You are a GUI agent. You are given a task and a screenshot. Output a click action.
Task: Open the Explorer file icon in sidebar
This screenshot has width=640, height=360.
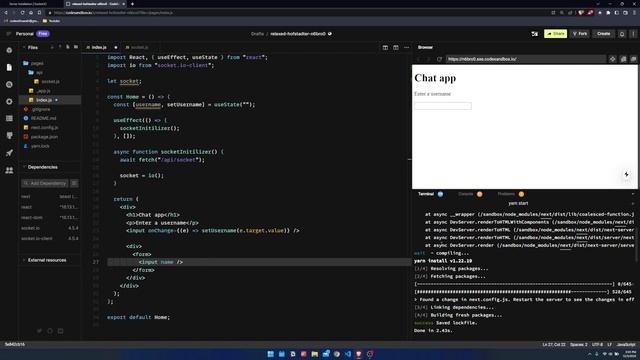[9, 67]
